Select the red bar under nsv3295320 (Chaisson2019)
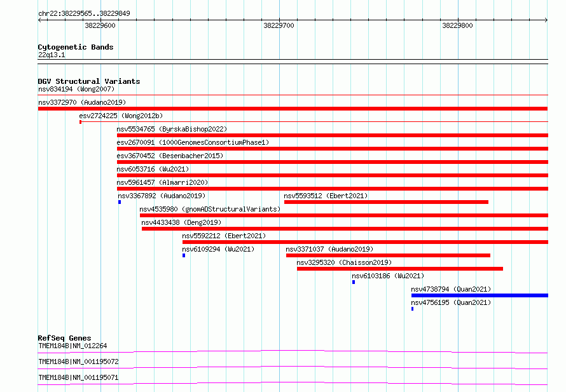 coord(400,269)
